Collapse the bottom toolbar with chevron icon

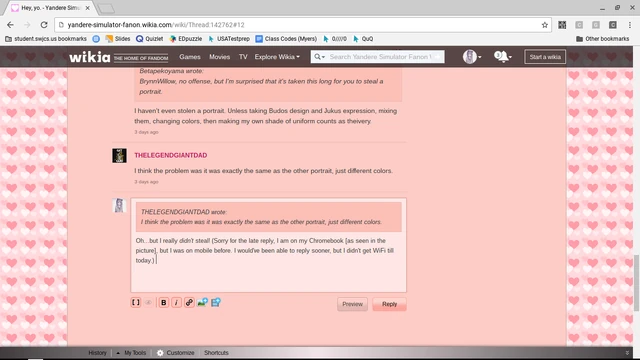(x=627, y=353)
